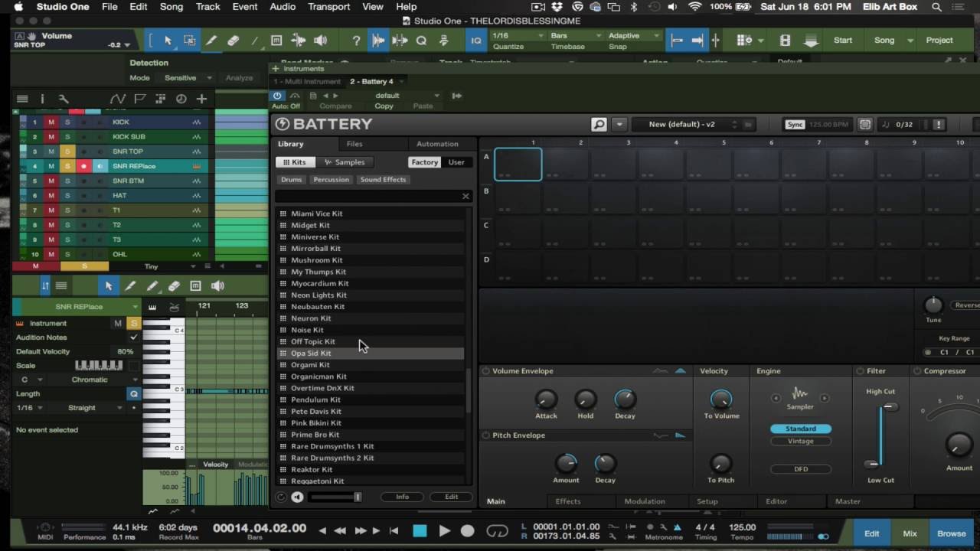Image resolution: width=980 pixels, height=551 pixels.
Task: Click the plus Add Tracks icon
Action: point(201,99)
